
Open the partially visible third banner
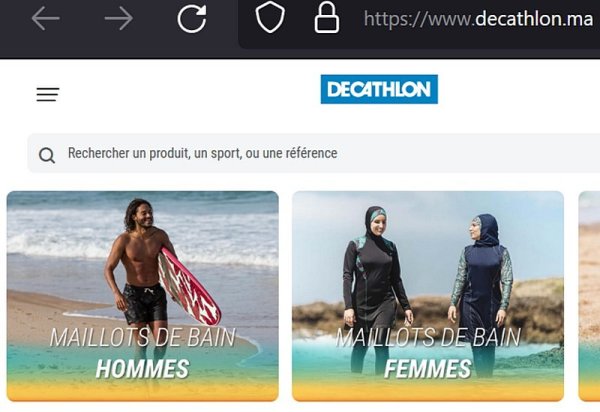point(589,296)
